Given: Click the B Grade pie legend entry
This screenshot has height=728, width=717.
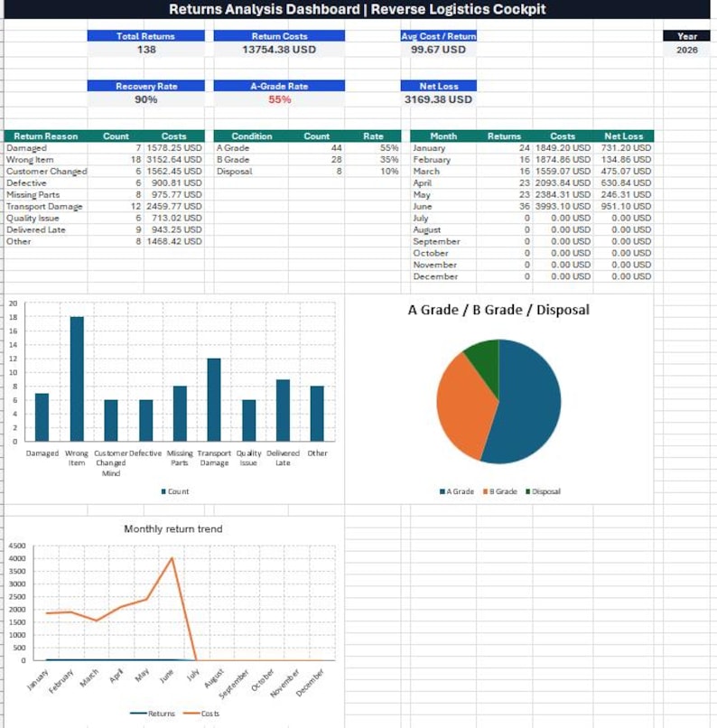Looking at the screenshot, I should pyautogui.click(x=499, y=491).
